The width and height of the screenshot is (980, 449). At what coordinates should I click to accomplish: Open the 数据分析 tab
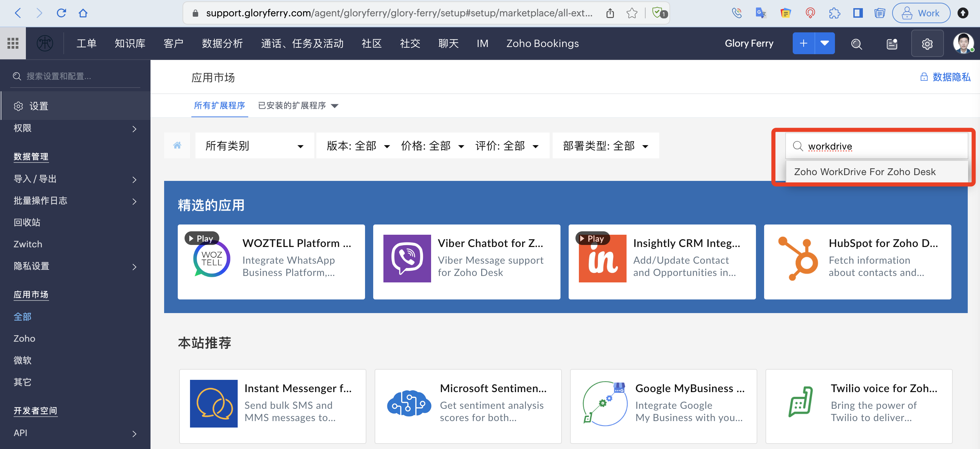tap(222, 43)
